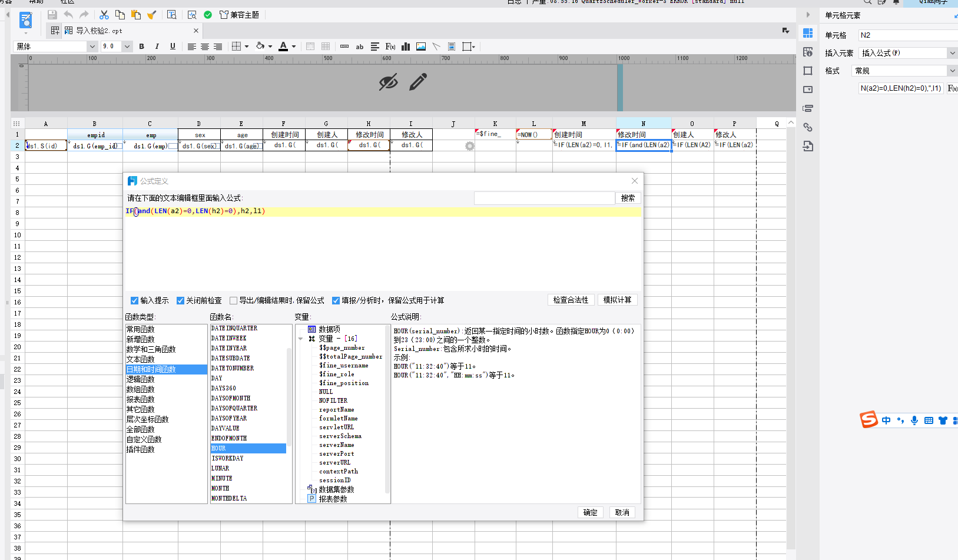
Task: Insert formula with the F(x) toolbar icon
Action: pos(390,47)
